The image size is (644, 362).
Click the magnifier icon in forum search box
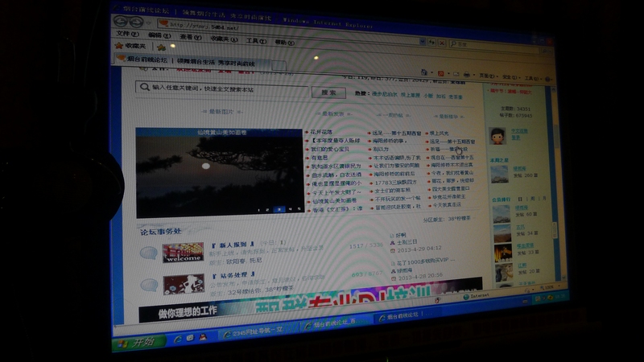pyautogui.click(x=144, y=87)
